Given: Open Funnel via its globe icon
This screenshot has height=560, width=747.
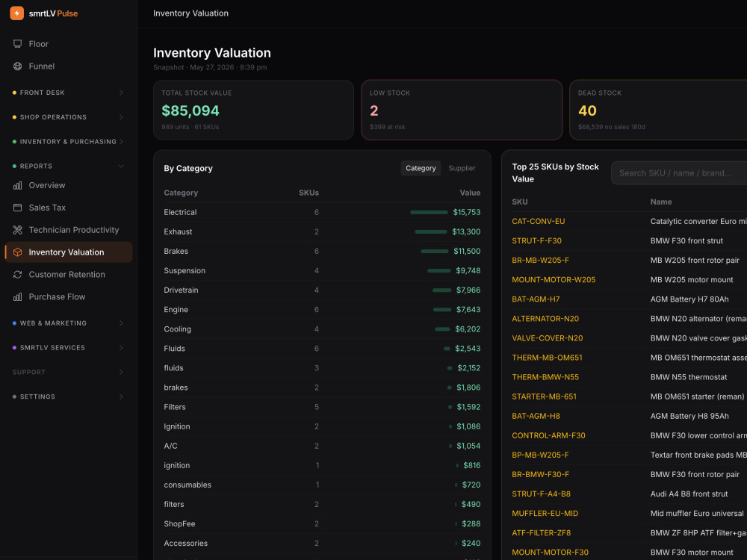Looking at the screenshot, I should 18,66.
